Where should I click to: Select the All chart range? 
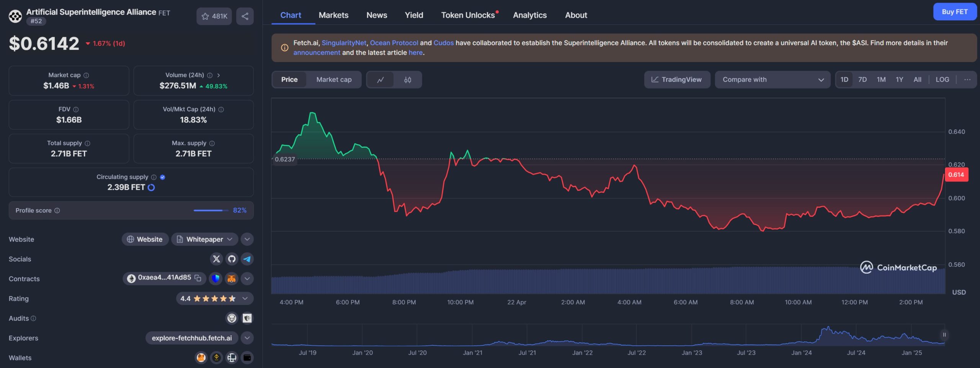coord(918,80)
